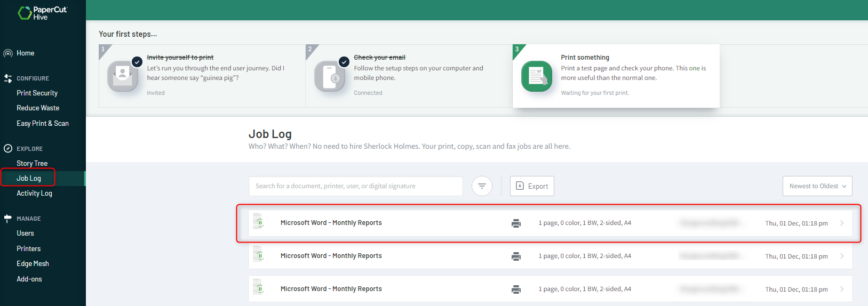The image size is (868, 306).
Task: Select Job Log in sidebar
Action: tap(29, 178)
